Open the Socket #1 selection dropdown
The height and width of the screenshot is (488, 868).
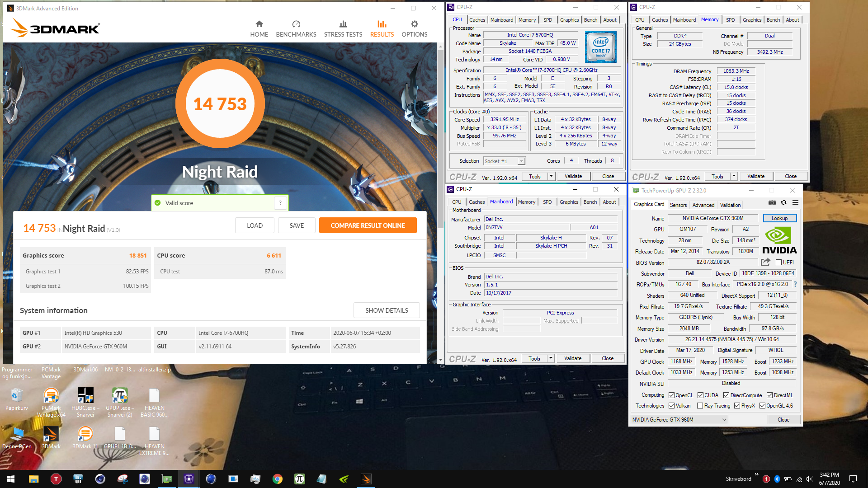point(504,161)
